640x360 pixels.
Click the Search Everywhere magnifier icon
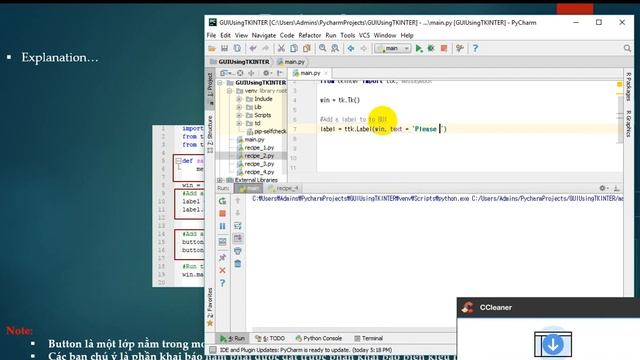tap(627, 49)
